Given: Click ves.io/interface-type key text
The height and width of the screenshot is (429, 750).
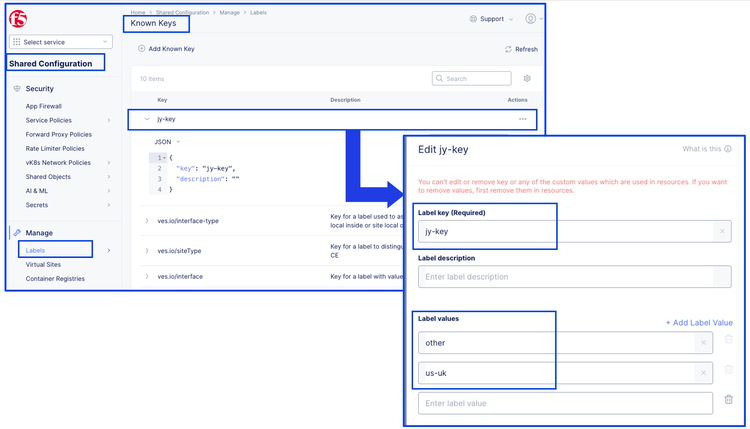Looking at the screenshot, I should pyautogui.click(x=188, y=221).
